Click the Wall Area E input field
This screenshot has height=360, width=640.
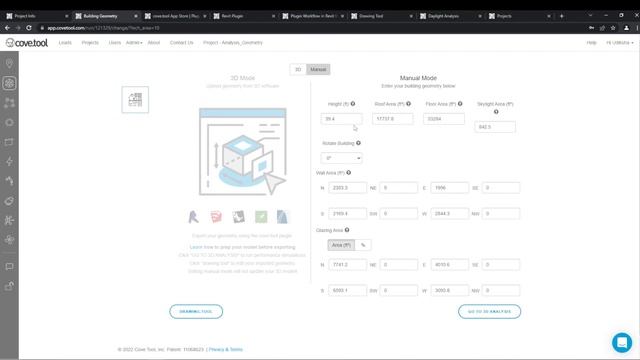coord(449,188)
